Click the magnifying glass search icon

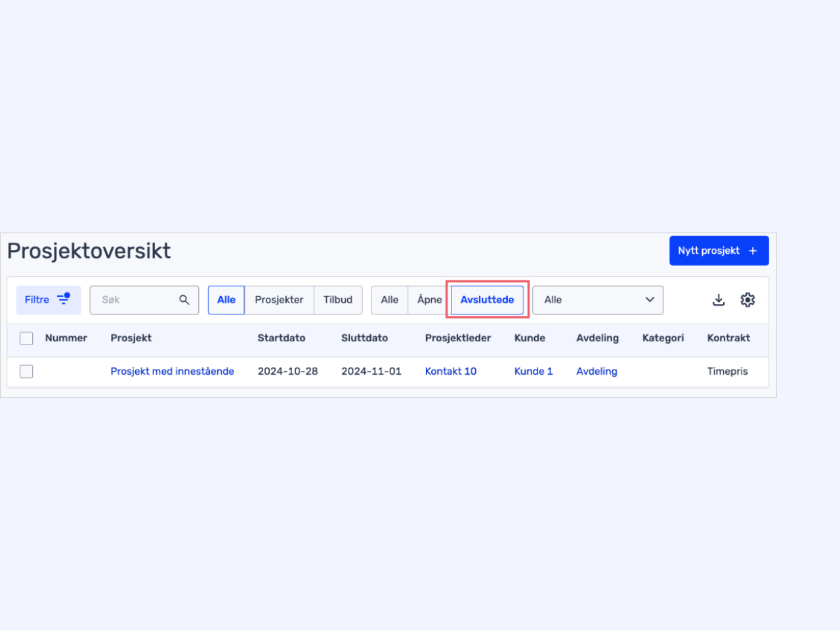(184, 300)
